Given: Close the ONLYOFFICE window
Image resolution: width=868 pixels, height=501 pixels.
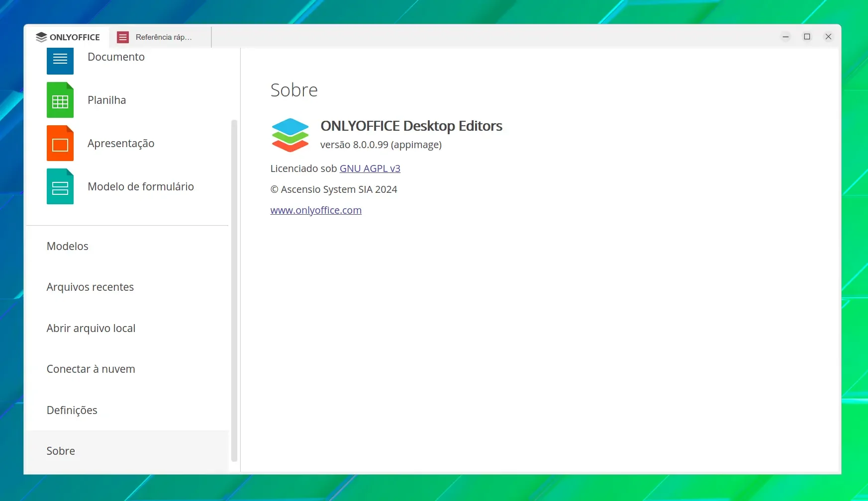Looking at the screenshot, I should [829, 37].
